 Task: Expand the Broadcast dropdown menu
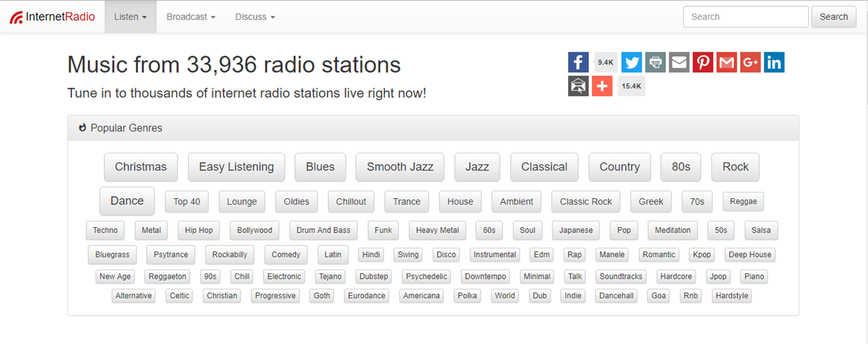[191, 16]
